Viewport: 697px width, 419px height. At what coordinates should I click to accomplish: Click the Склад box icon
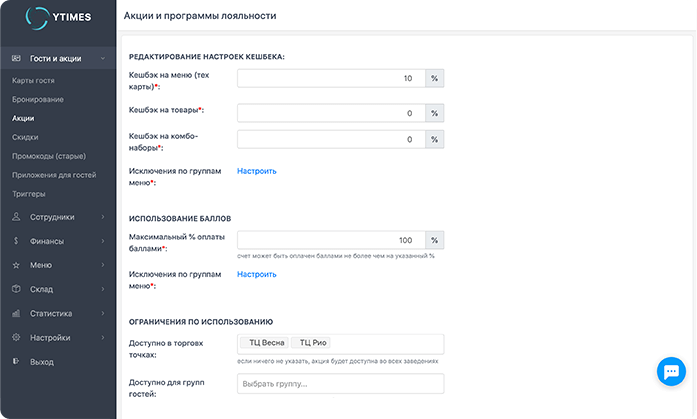(x=17, y=289)
